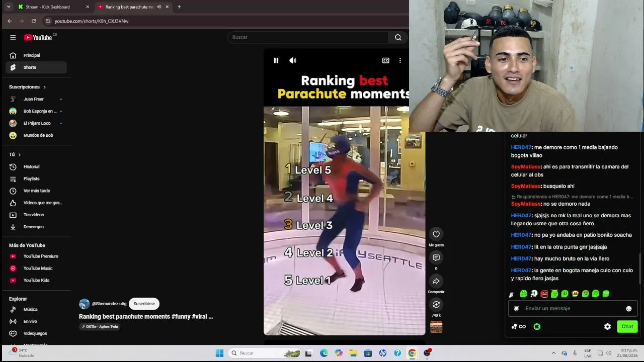Insert the skull emote in chat
This screenshot has width=644, height=362.
534,294
